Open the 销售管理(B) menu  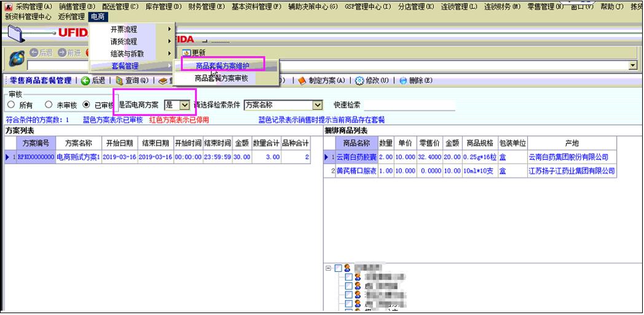(x=77, y=7)
